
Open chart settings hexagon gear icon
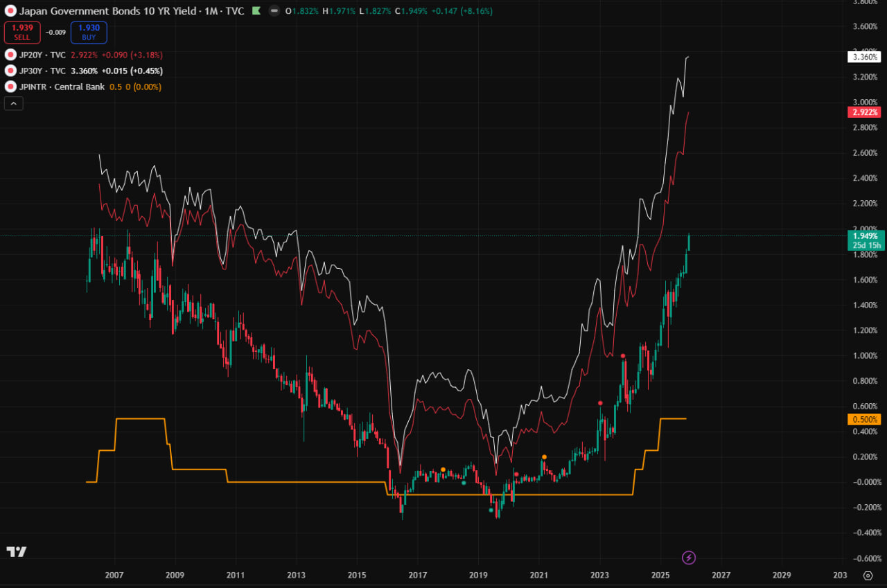tap(868, 576)
